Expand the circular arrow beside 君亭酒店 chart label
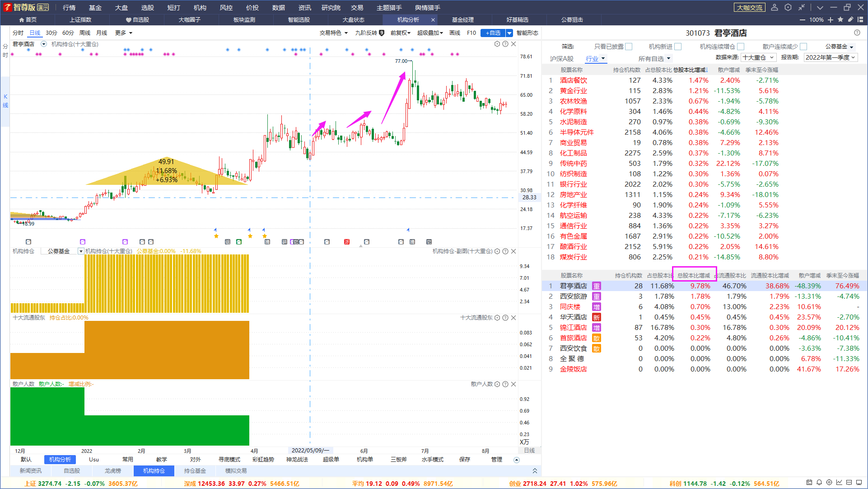This screenshot has height=489, width=868. tap(44, 44)
